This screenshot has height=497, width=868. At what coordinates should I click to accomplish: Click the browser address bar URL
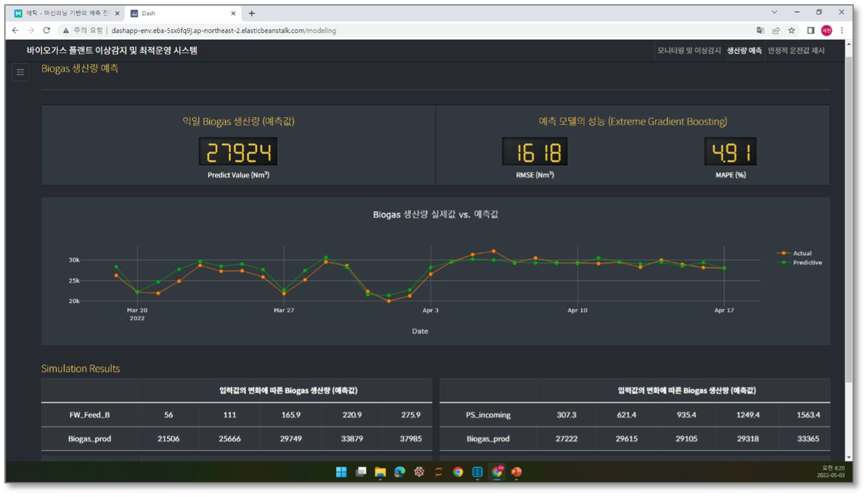point(223,30)
